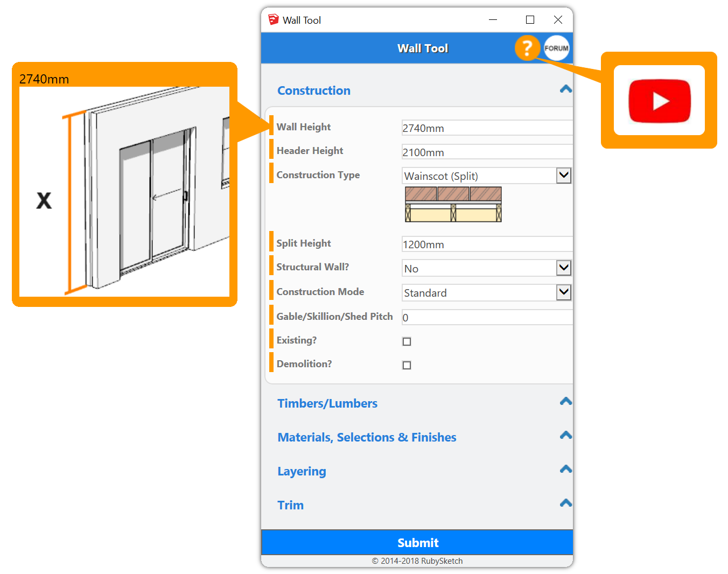The image size is (728, 574).
Task: Click the © 2014-2018 RubySketch footer text
Action: (x=417, y=561)
